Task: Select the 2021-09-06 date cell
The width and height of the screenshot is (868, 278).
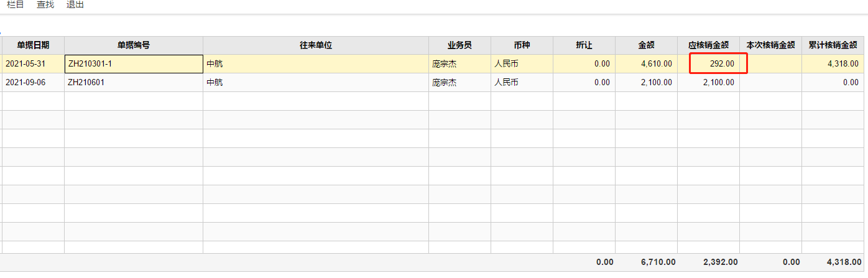Action: (33, 82)
